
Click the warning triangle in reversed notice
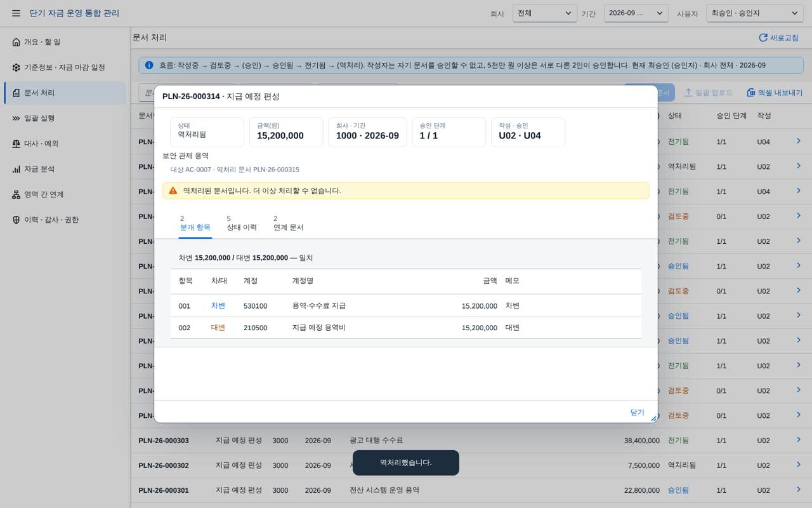[x=173, y=190]
